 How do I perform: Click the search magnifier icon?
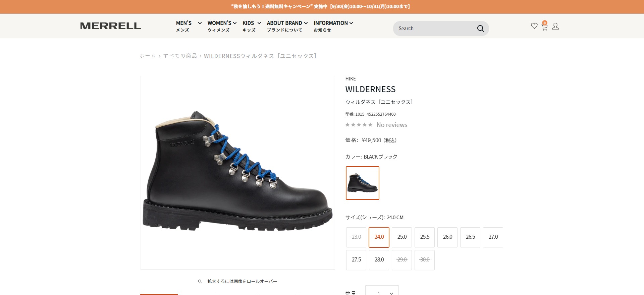pos(480,28)
